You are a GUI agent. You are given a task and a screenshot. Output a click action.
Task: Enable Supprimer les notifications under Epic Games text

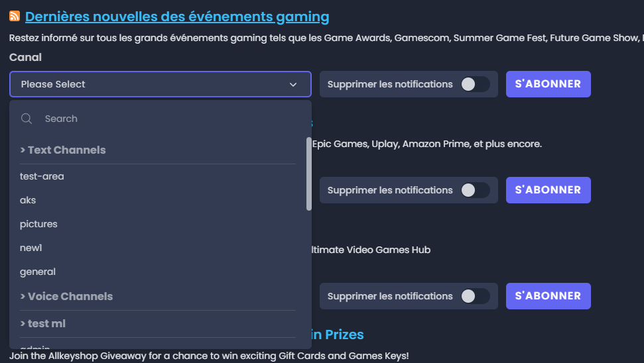click(x=475, y=190)
